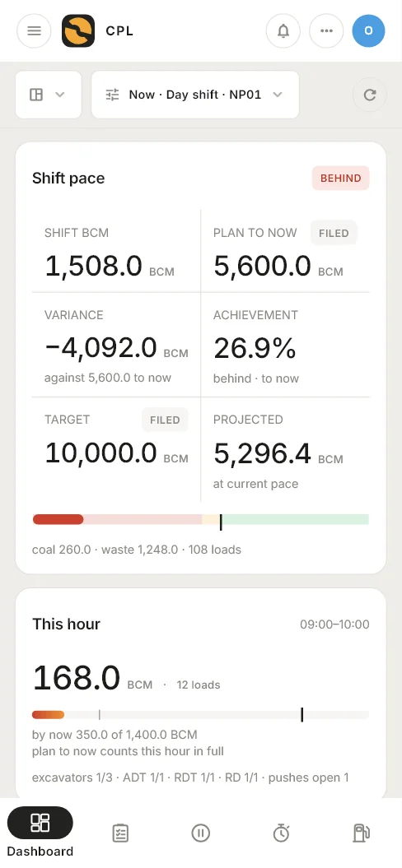Screen dimensions: 402x868
Task: Open the more options ellipsis menu
Action: tap(326, 30)
